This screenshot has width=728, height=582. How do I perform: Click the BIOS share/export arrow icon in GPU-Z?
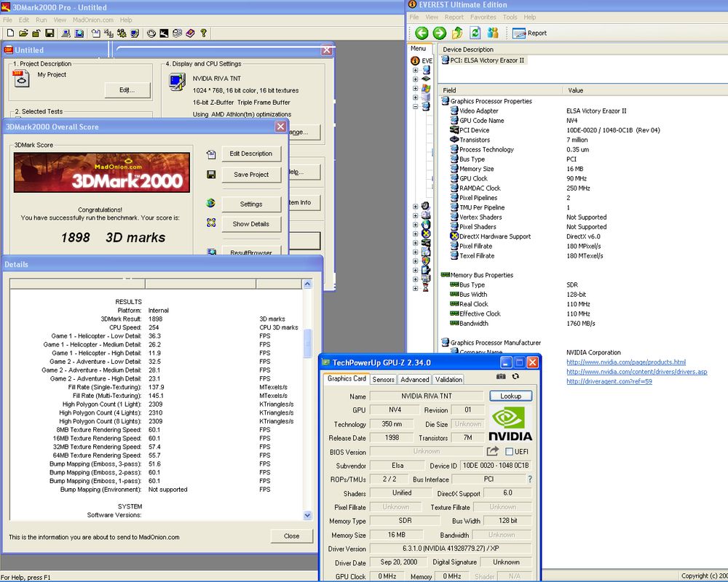(493, 450)
